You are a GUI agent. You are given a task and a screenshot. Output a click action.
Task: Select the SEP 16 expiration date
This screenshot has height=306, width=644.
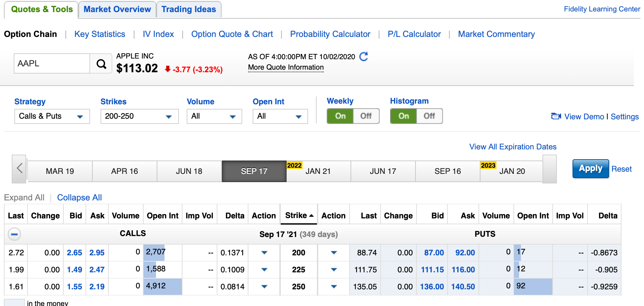click(448, 171)
